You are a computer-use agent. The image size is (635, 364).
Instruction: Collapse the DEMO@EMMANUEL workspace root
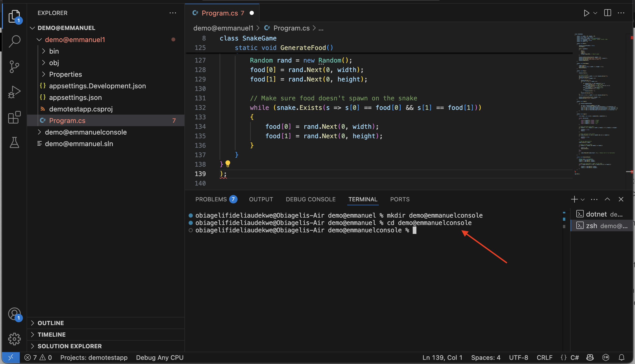(x=106, y=28)
